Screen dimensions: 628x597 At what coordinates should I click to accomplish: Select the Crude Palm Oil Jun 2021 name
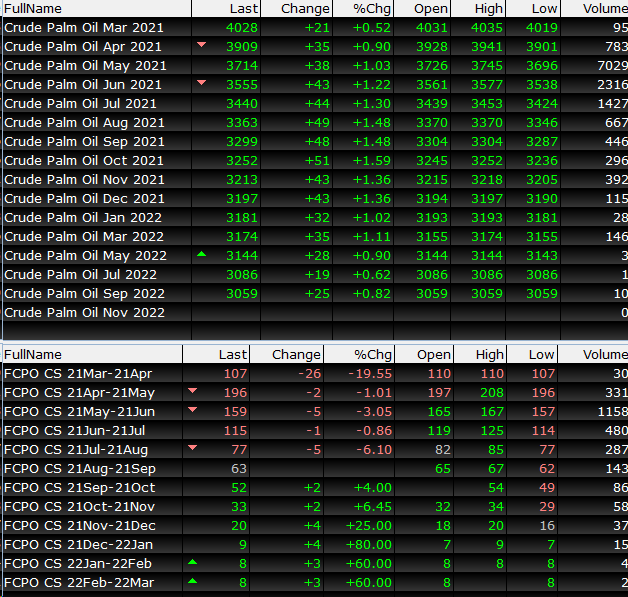(x=83, y=84)
